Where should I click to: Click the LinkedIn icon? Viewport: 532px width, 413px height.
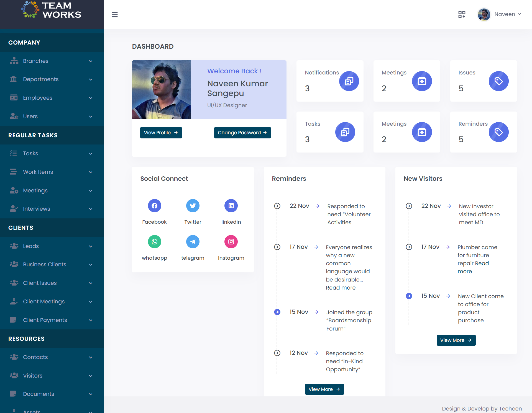coord(231,206)
